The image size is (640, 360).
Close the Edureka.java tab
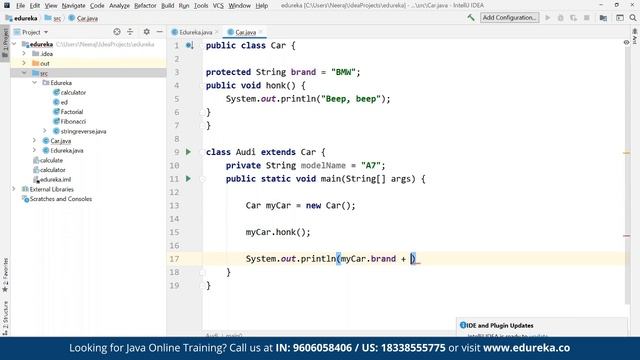pos(217,32)
